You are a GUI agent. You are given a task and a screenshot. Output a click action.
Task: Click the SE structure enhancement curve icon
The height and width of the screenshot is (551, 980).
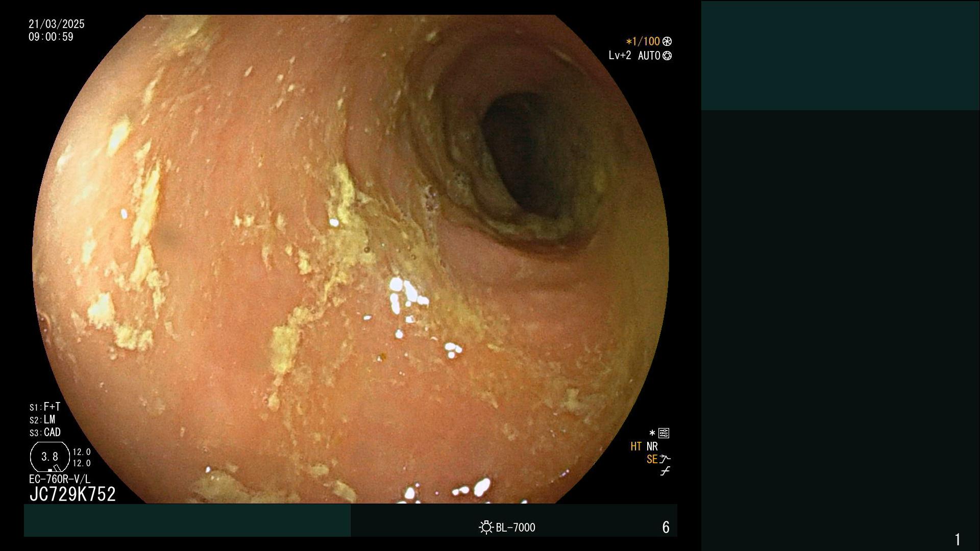[665, 459]
